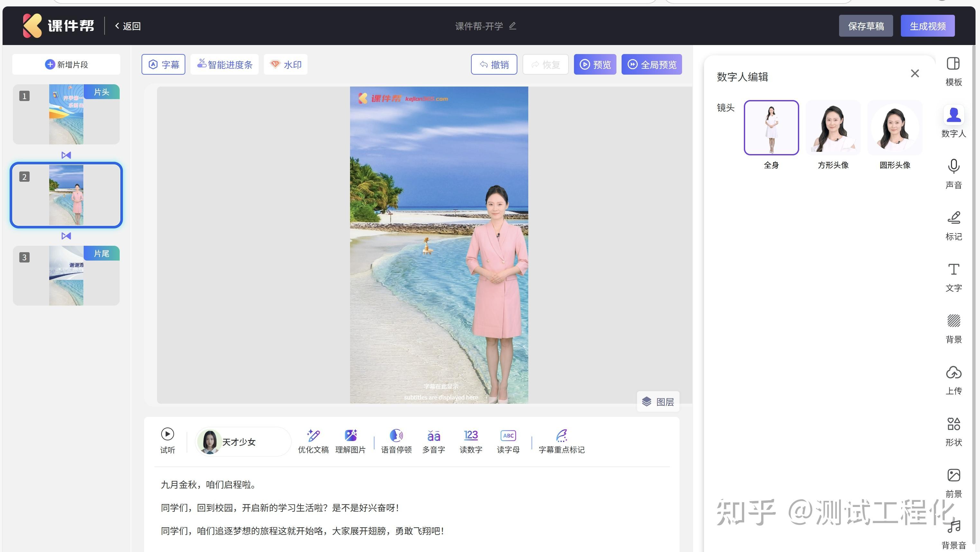The width and height of the screenshot is (980, 552).
Task: Toggle the 字幕 subtitles option
Action: click(x=163, y=64)
